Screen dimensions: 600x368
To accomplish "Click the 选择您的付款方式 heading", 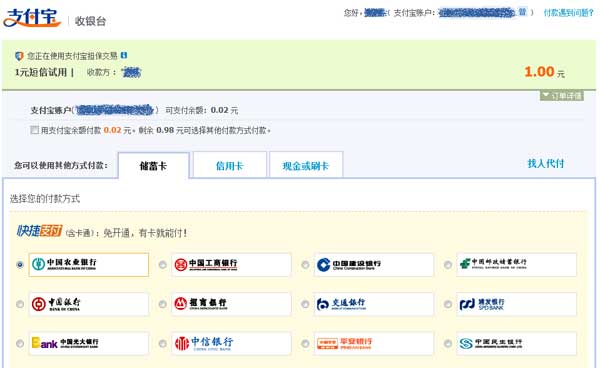I will tap(45, 199).
